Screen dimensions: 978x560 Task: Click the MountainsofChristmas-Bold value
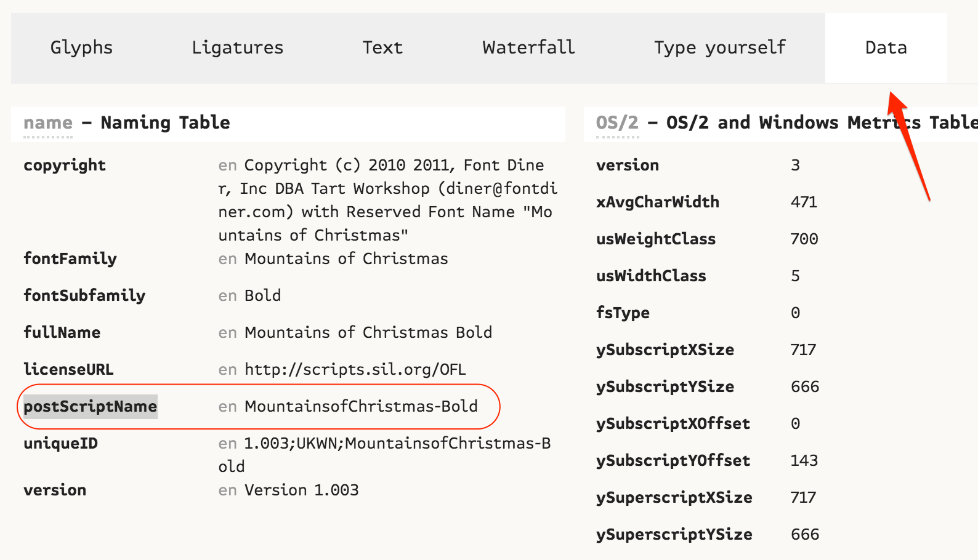(x=361, y=407)
